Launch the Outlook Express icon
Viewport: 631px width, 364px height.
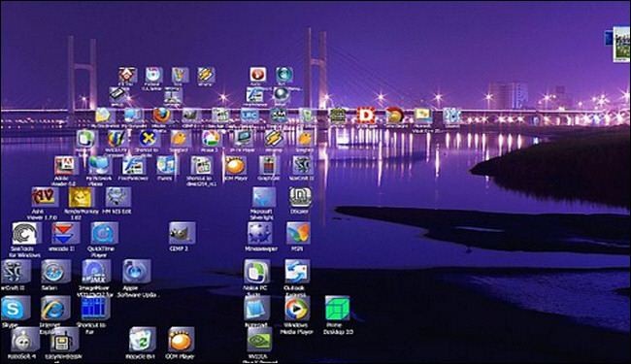297,271
